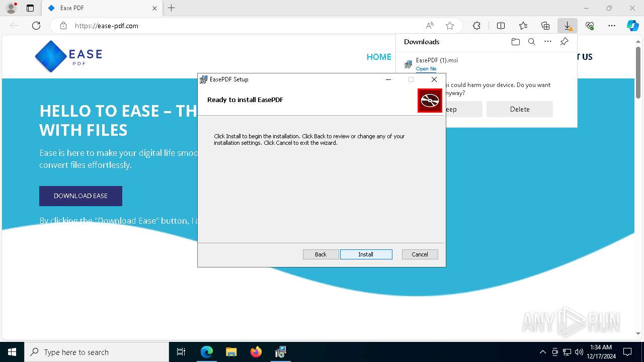Click the Delete button in Downloads panel

[519, 109]
